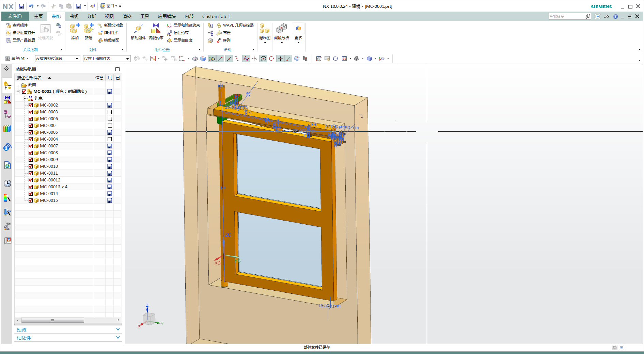Click the WAVE 几何链接器 icon
This screenshot has width=644, height=354.
click(x=219, y=26)
